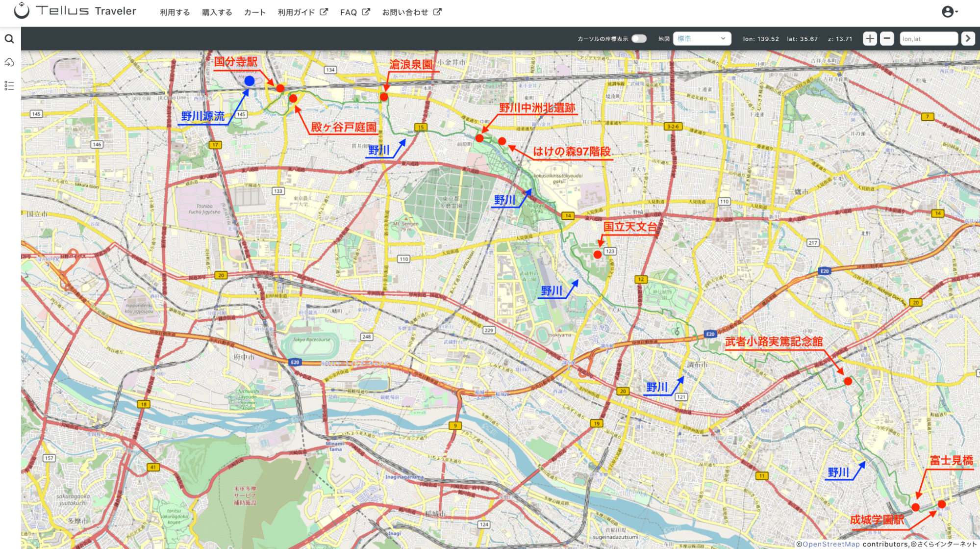The image size is (980, 549).
Task: Open the search panel magnifier icon
Action: pos(9,39)
